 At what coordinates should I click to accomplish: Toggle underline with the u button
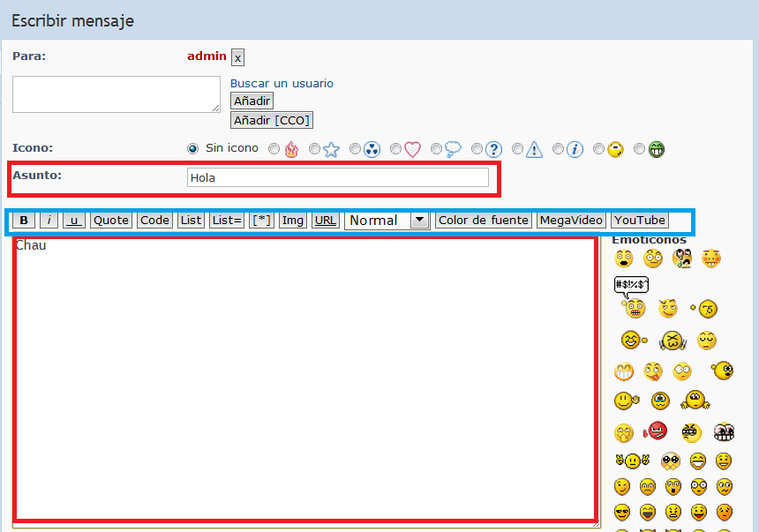[74, 221]
